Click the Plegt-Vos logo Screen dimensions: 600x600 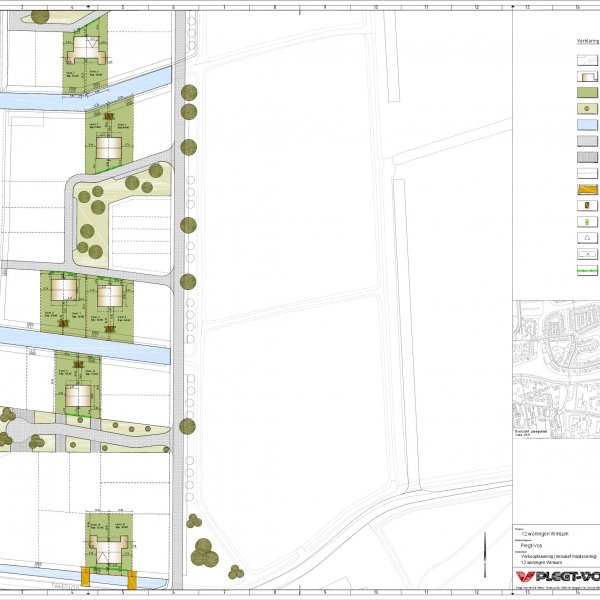pyautogui.click(x=557, y=576)
